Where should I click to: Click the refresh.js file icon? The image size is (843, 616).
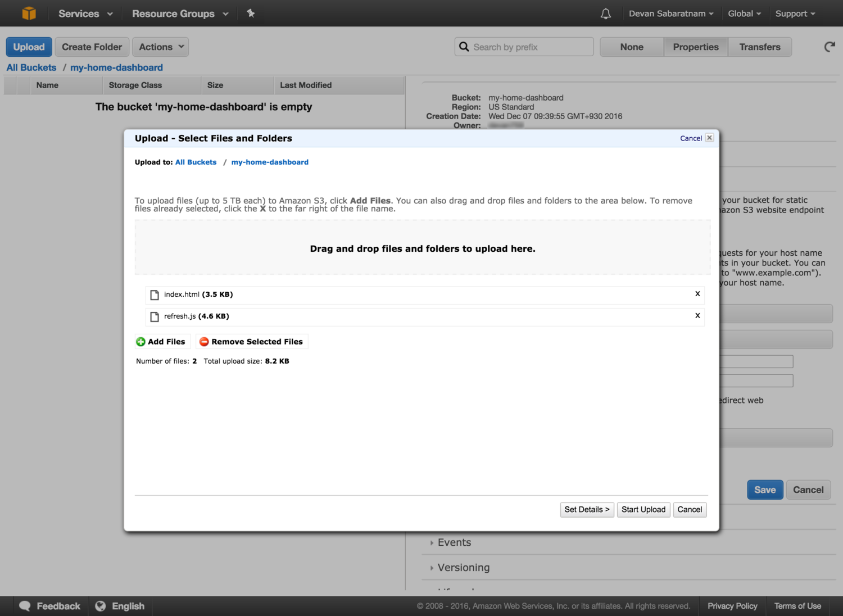pos(155,316)
